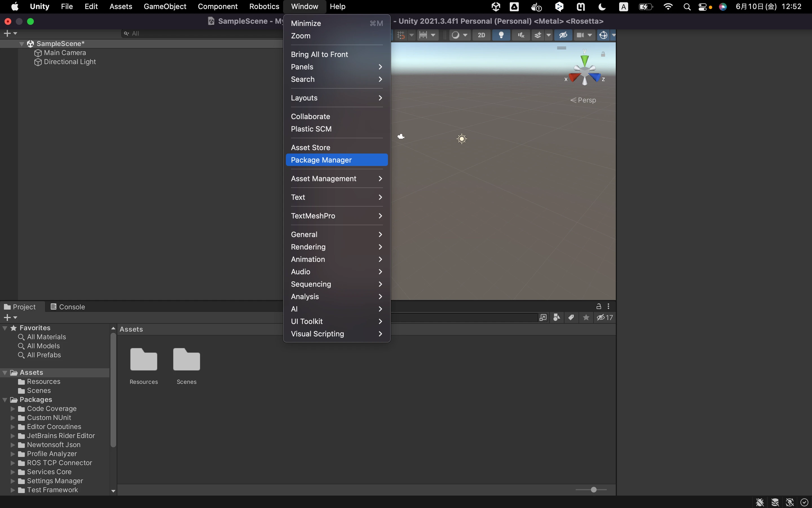This screenshot has height=508, width=812.
Task: Collapse the Favorites section
Action: coord(5,328)
